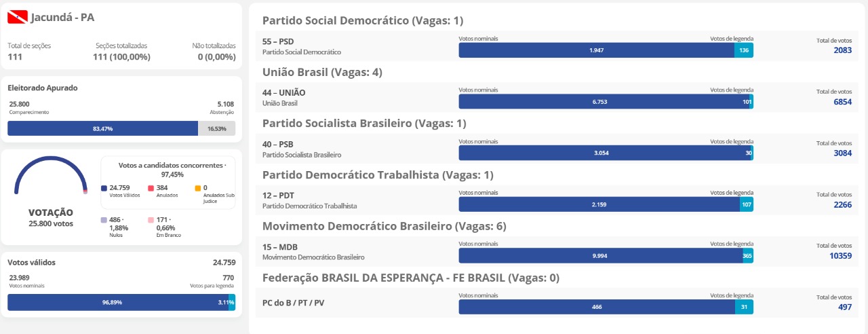This screenshot has height=334, width=868.
Task: Click the 16,53% abstenção bar segment
Action: click(x=217, y=128)
